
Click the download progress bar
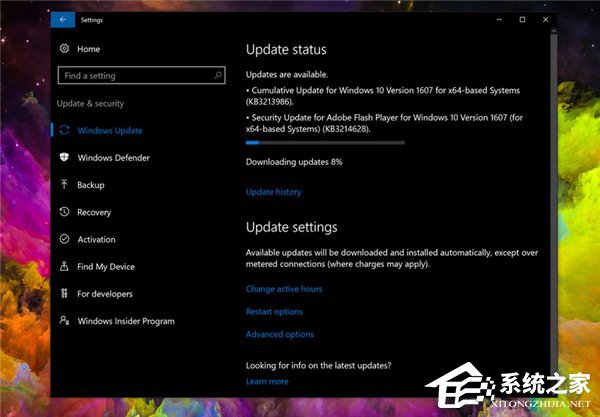pos(325,143)
